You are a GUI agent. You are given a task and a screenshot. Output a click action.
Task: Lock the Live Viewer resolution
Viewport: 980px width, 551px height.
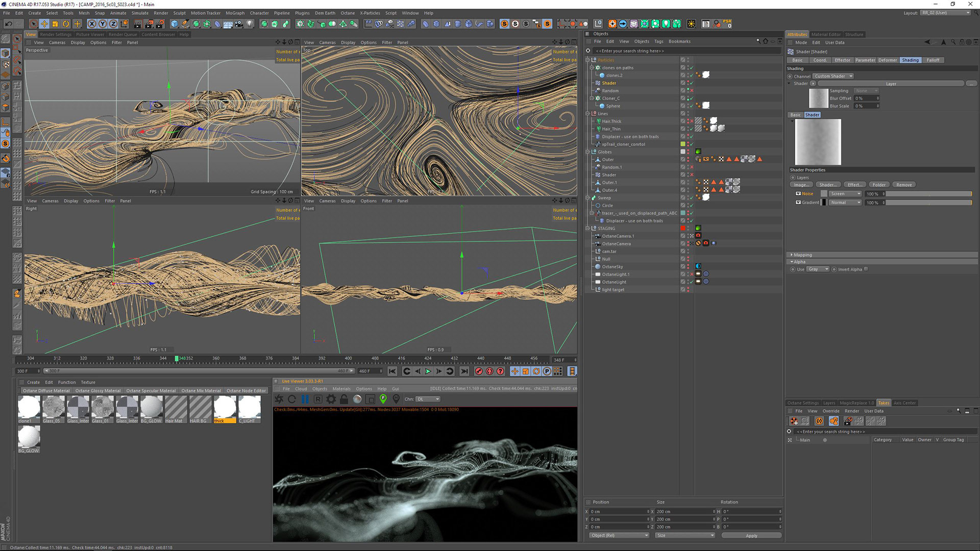344,399
